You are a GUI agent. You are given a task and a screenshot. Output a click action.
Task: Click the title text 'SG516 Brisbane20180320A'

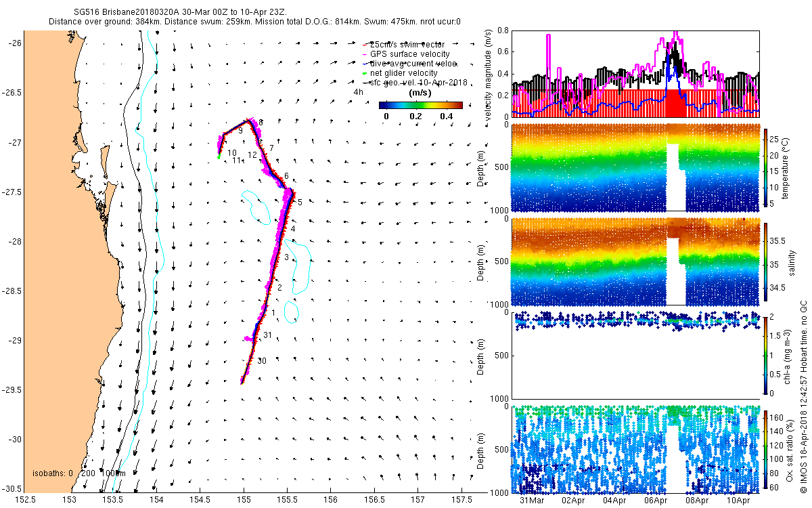tap(127, 12)
